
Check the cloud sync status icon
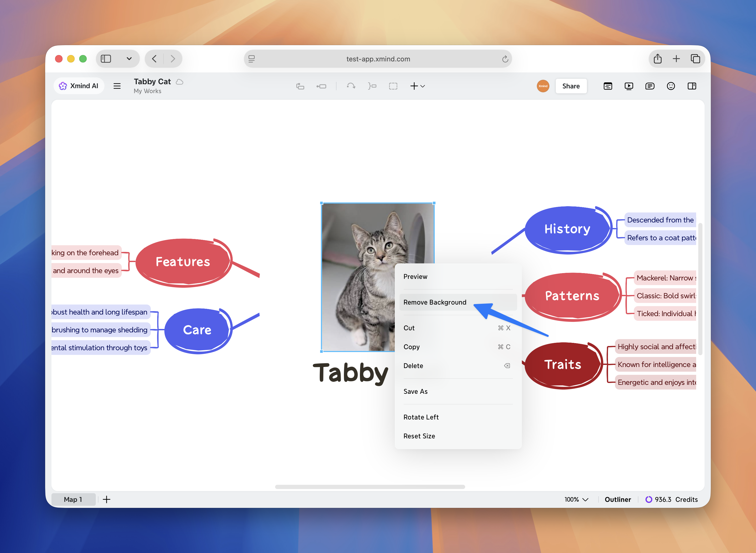tap(180, 82)
